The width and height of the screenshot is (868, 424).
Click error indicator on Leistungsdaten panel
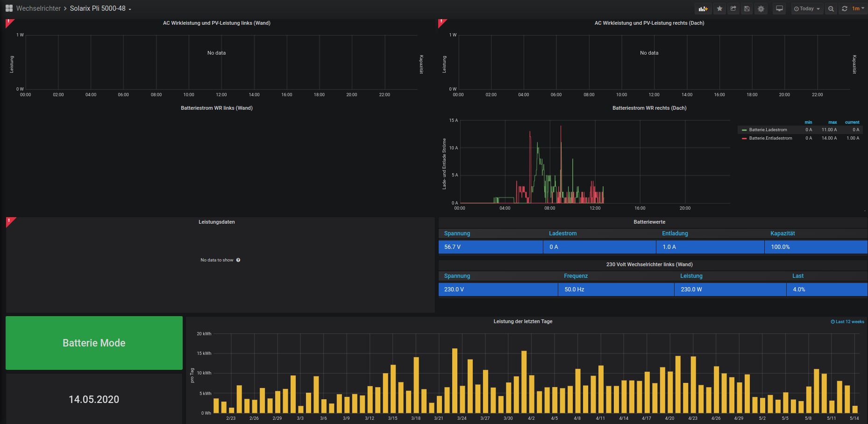tap(9, 220)
